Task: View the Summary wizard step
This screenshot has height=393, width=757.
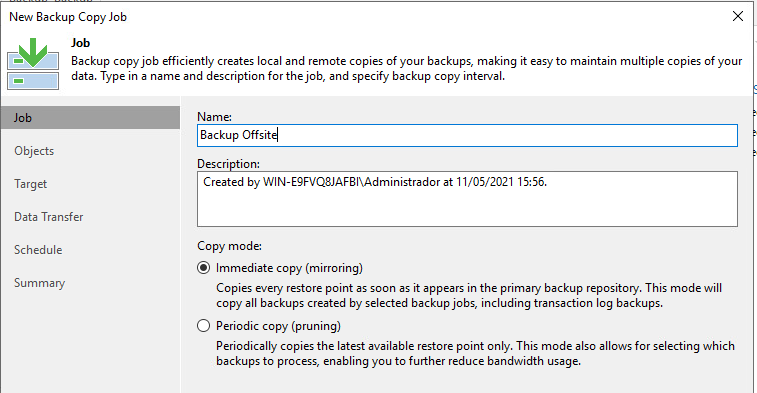Action: click(x=40, y=283)
